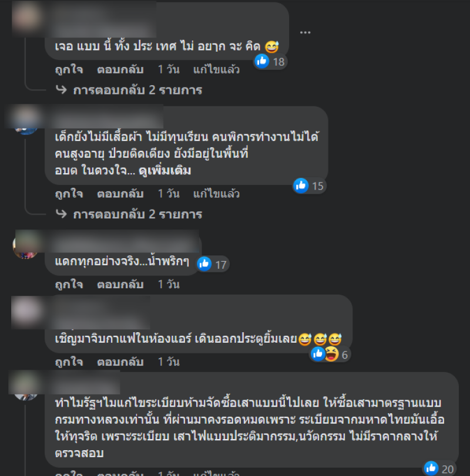Click the like reaction icon showing 20
The height and width of the screenshot is (476, 470).
[x=431, y=468]
